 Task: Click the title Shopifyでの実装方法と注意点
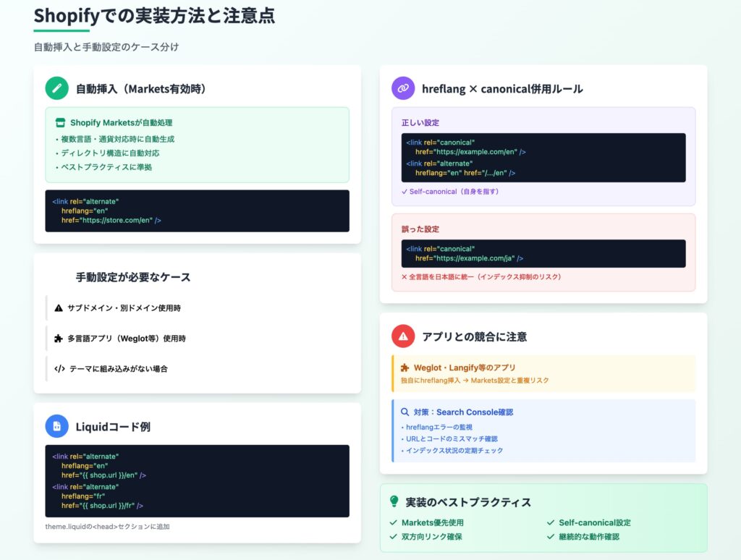coord(154,16)
